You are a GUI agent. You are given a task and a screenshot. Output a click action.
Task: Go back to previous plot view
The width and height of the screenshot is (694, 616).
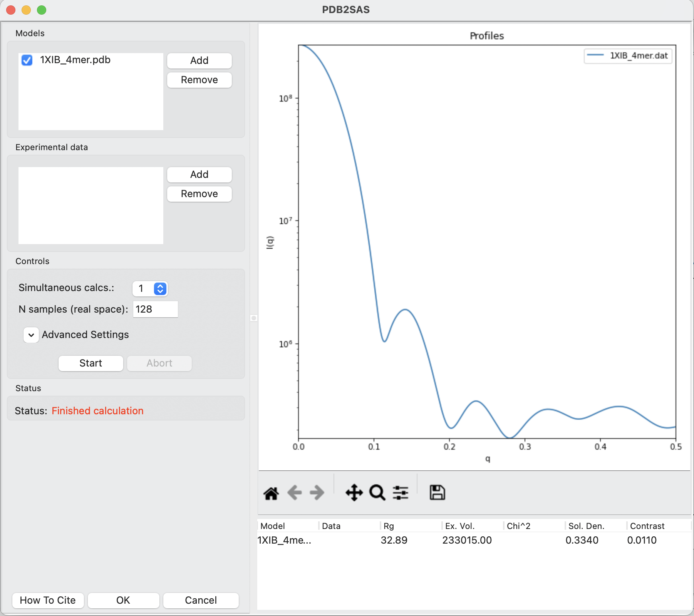(x=295, y=492)
